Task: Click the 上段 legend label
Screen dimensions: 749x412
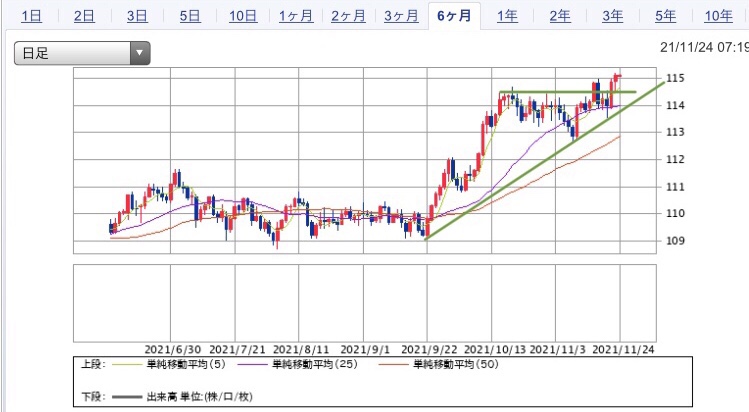Action: click(x=94, y=365)
